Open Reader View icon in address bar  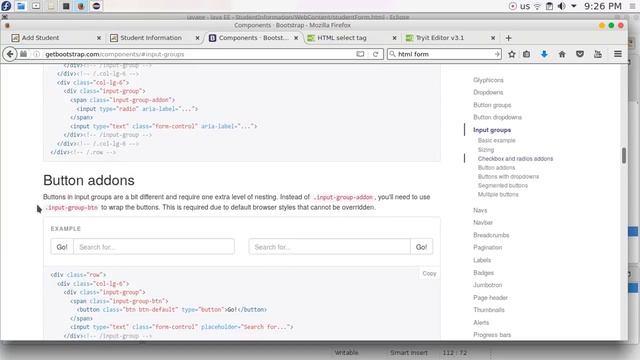point(360,54)
